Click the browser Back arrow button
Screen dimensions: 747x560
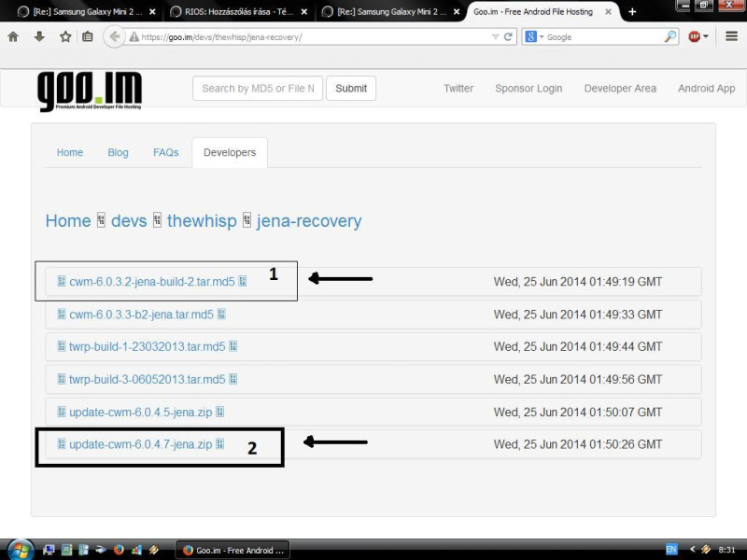pos(114,36)
